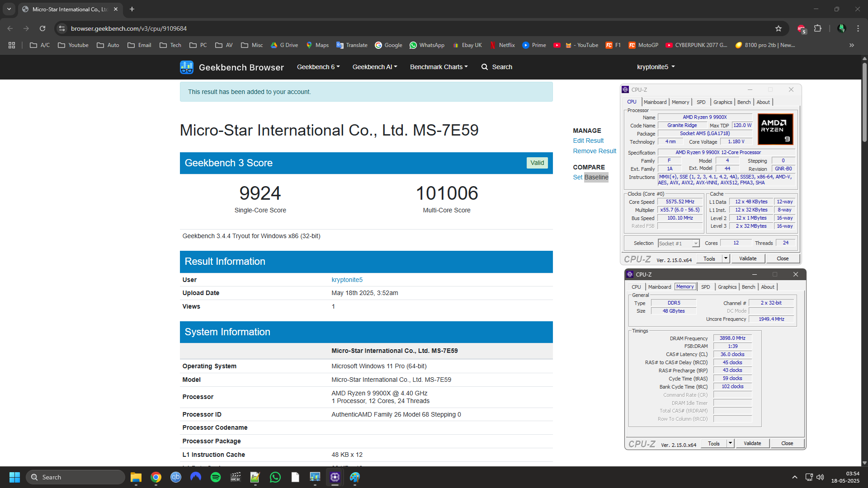Switch to CPU tab in lower CPU-Z window

[x=636, y=287]
